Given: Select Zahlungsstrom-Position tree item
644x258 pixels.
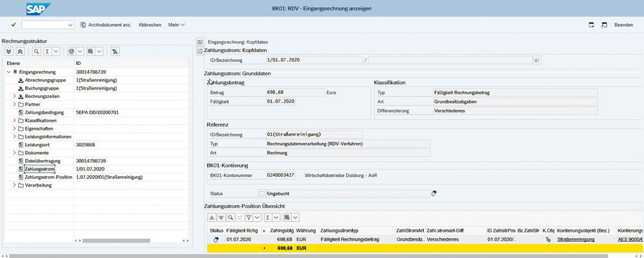Looking at the screenshot, I should [48, 176].
